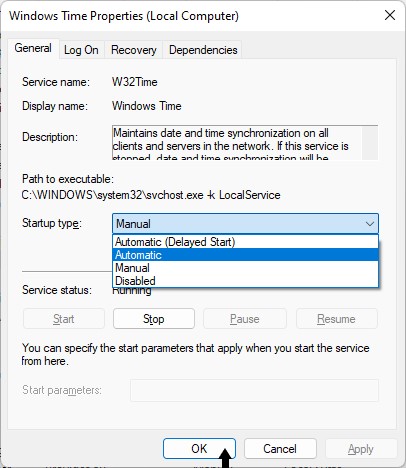Select Disabled from the startup list
This screenshot has width=406, height=468.
point(246,281)
